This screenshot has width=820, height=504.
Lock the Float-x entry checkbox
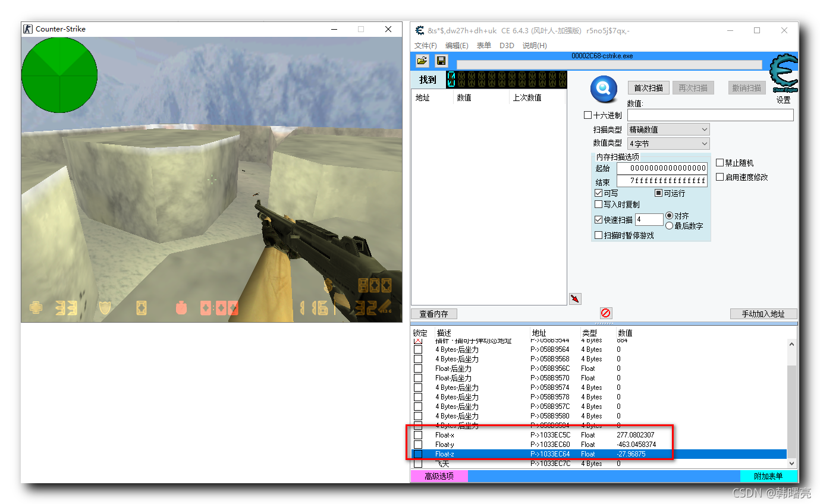point(418,435)
